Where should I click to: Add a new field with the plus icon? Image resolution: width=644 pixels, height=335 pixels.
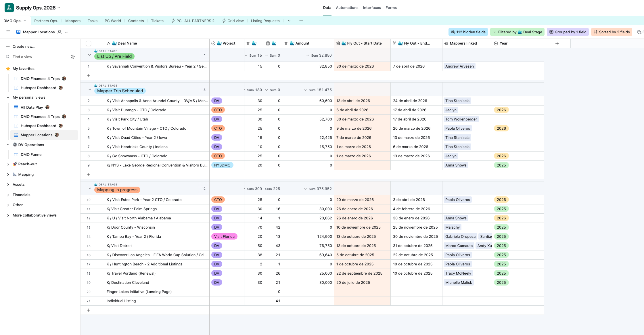coord(557,43)
